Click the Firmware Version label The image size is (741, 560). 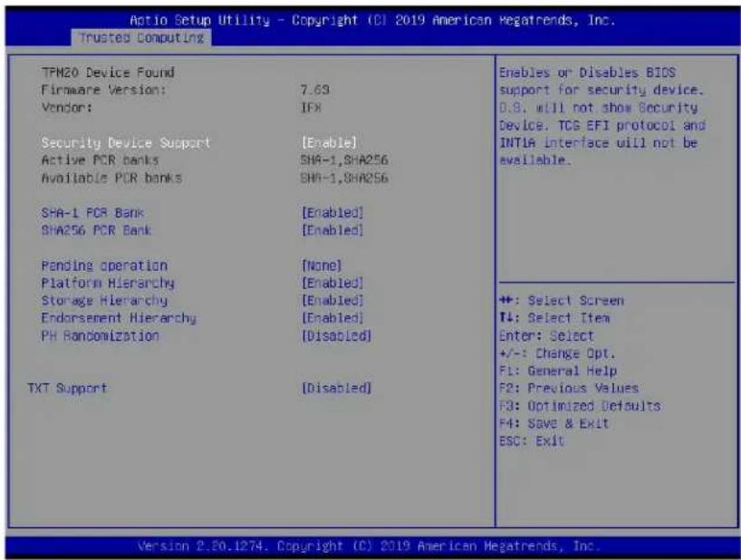[104, 90]
